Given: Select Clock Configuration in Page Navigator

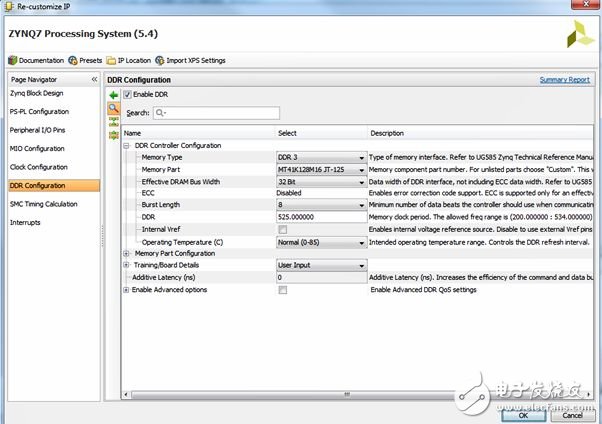Looking at the screenshot, I should click(x=39, y=167).
